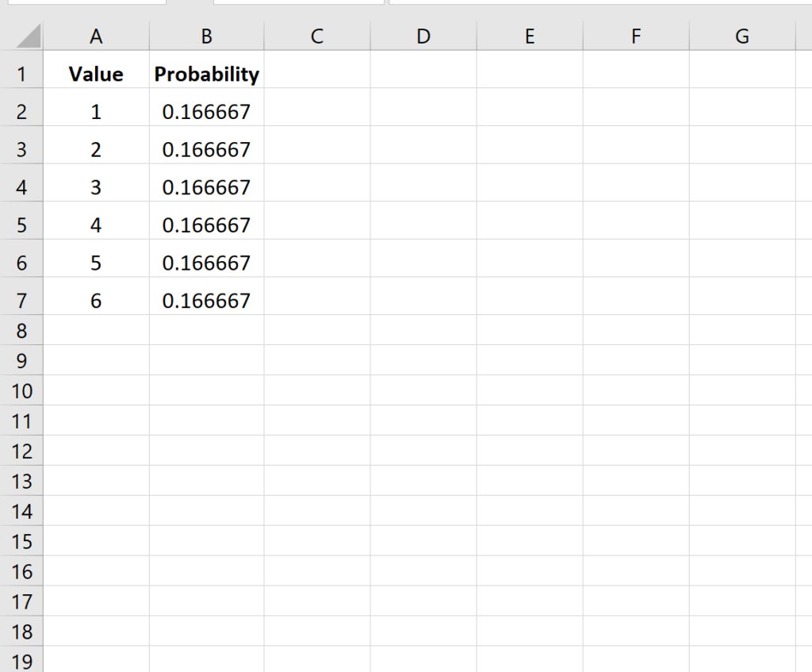Click empty cell D5
Image resolution: width=812 pixels, height=672 pixels.
[423, 225]
